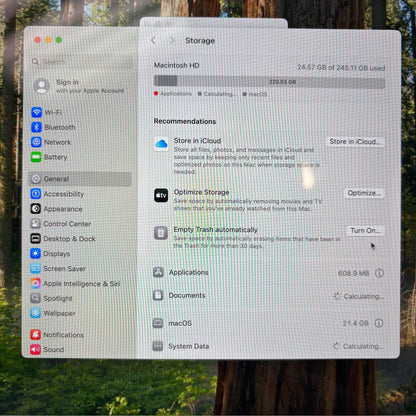The height and width of the screenshot is (416, 416).
Task: Sign in with your Apple Account
Action: click(x=79, y=86)
